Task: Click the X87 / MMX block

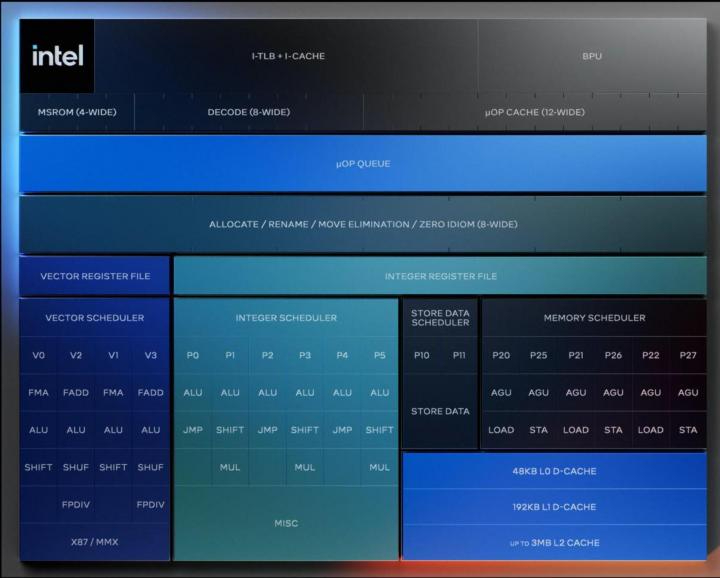Action: pyautogui.click(x=95, y=542)
